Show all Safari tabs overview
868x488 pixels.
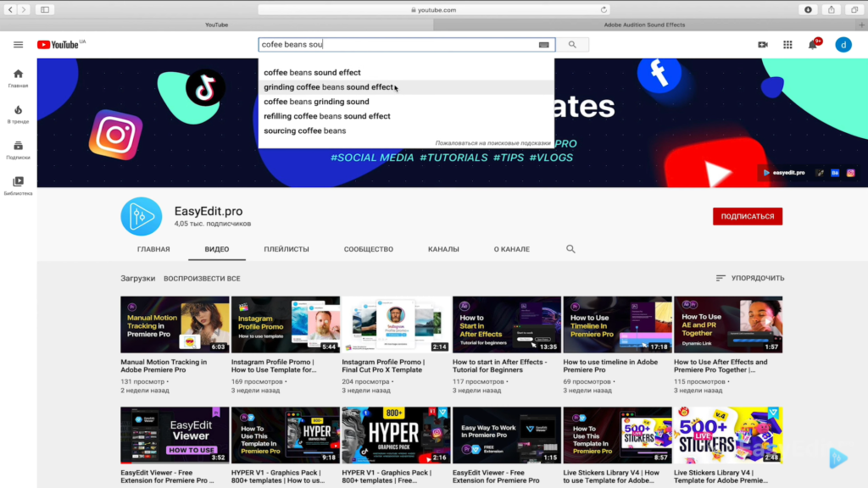(x=854, y=9)
